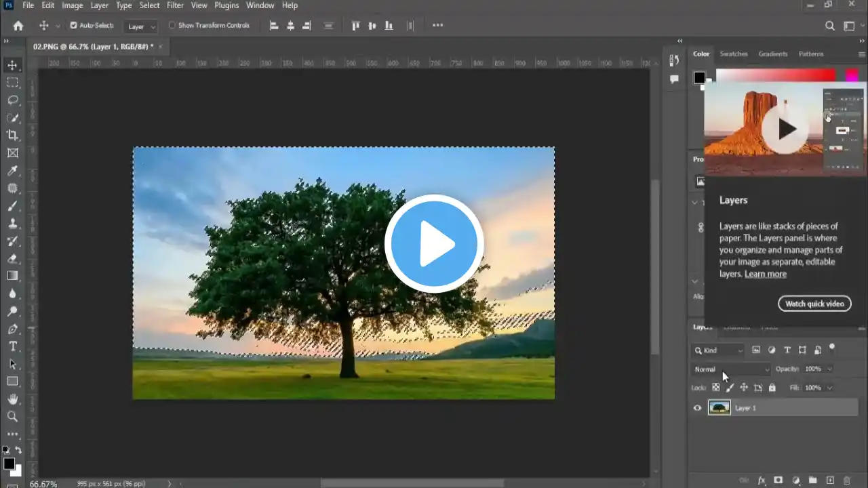This screenshot has width=868, height=488.
Task: Open the Auto-Select Layer dropdown
Action: (142, 26)
